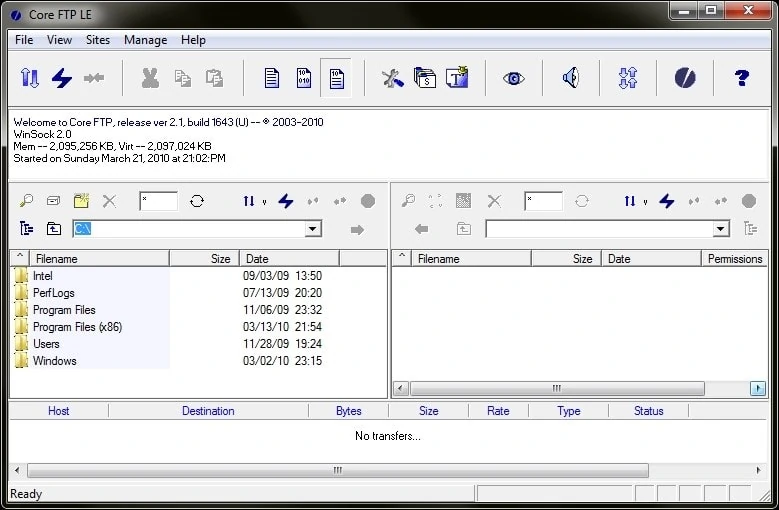Sort remote files by Permissions column
Viewport: 779px width, 510px height.
tap(734, 259)
